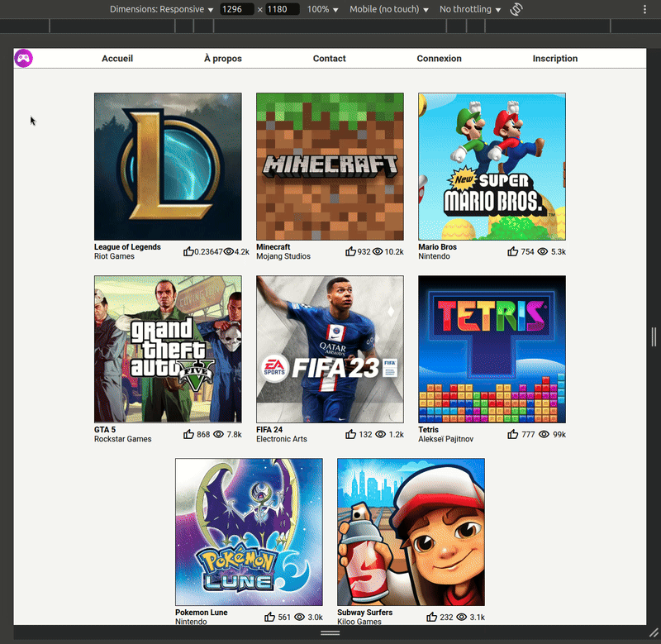This screenshot has width=661, height=644.
Task: Open the Contact page from navigation
Action: coord(329,59)
